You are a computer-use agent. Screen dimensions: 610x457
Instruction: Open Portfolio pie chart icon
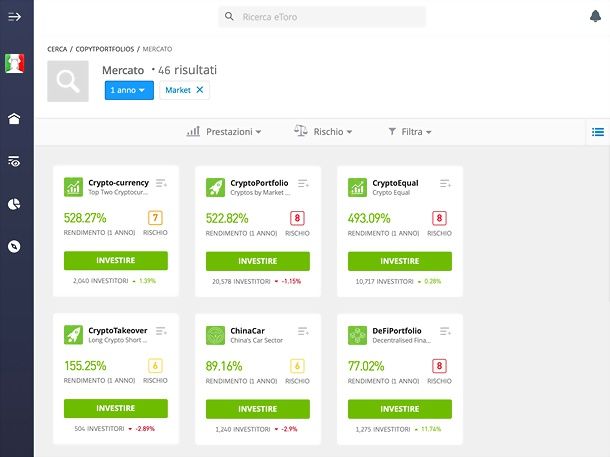14,204
